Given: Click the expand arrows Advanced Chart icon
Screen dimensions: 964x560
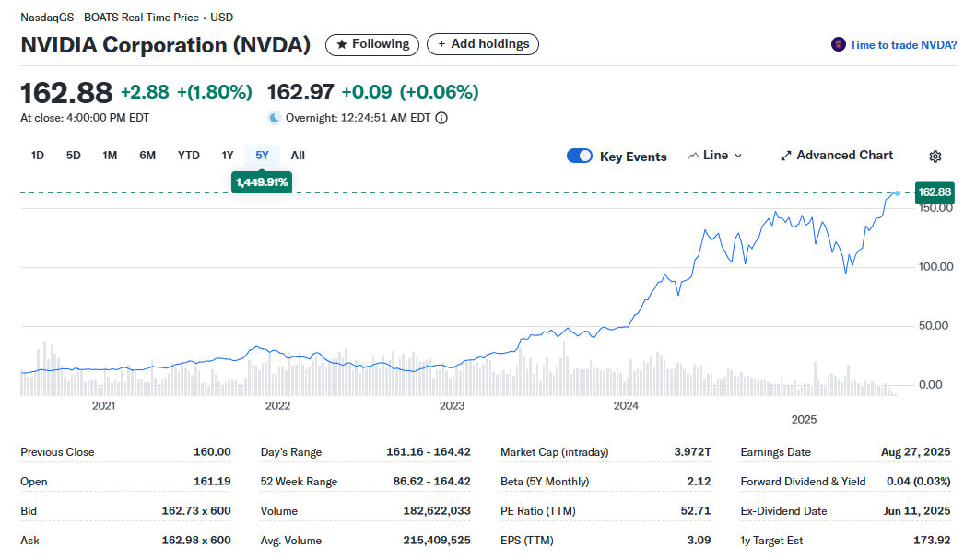Looking at the screenshot, I should [786, 157].
